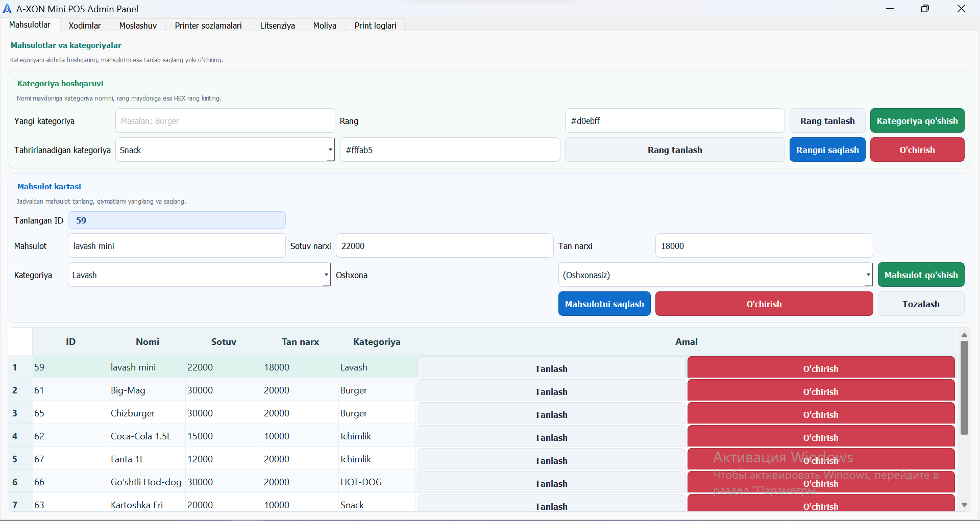Open the Tahrirlanadigan kategoriya dropdown
The height and width of the screenshot is (521, 980).
(x=330, y=150)
